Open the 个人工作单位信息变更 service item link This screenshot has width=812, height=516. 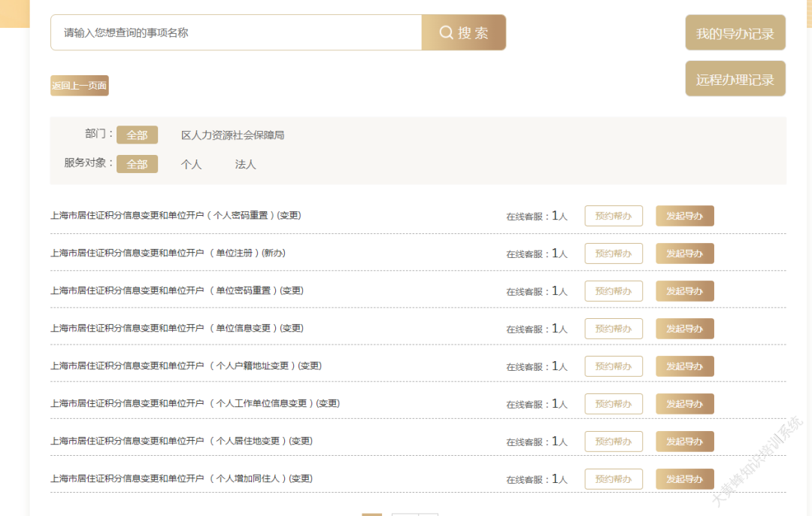195,403
